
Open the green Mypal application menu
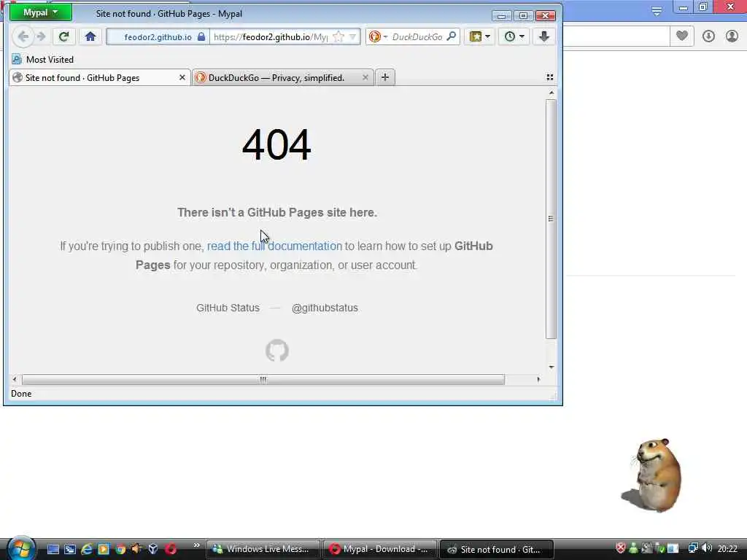[41, 13]
